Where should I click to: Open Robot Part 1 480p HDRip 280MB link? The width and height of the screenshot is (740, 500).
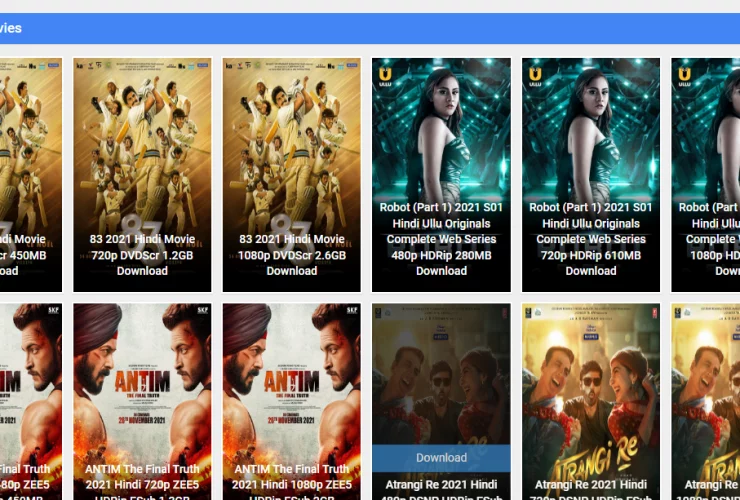[x=441, y=239]
